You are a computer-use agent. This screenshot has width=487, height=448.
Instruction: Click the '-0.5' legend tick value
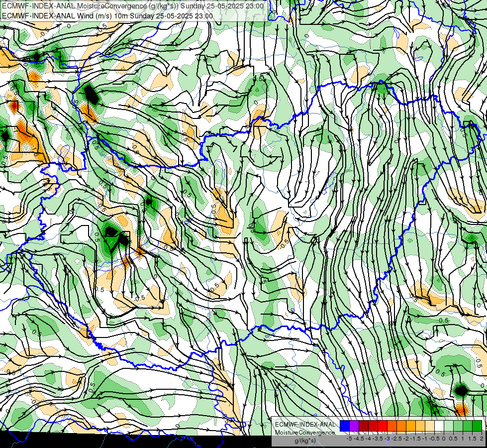(x=434, y=439)
